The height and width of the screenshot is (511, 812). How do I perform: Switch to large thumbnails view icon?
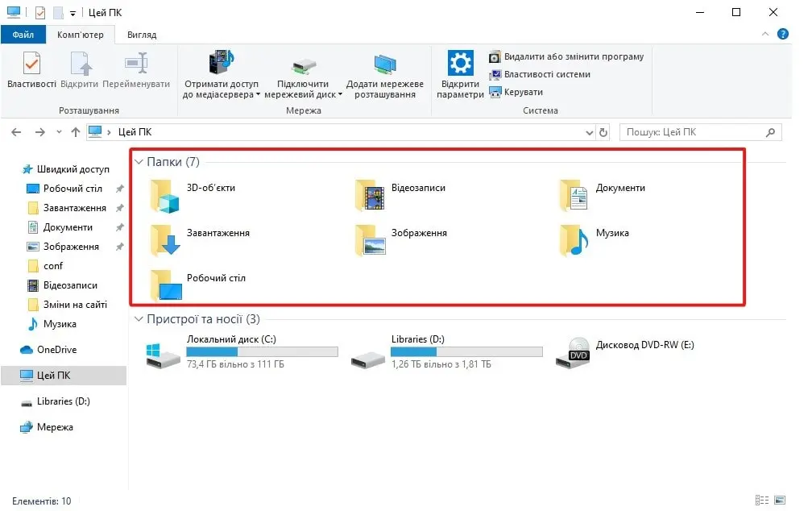pyautogui.click(x=780, y=500)
